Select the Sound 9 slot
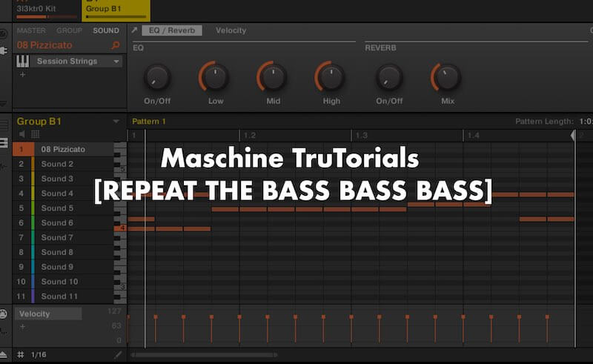The image size is (593, 364). pyautogui.click(x=63, y=267)
